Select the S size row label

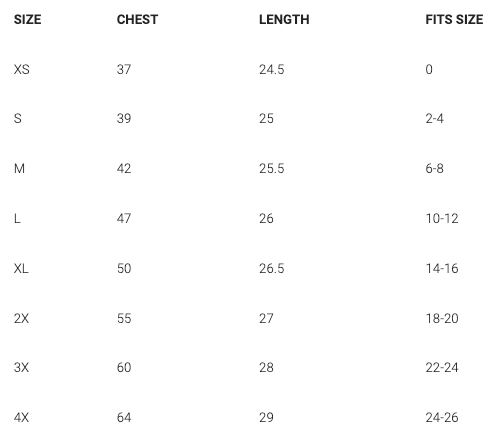(x=18, y=118)
